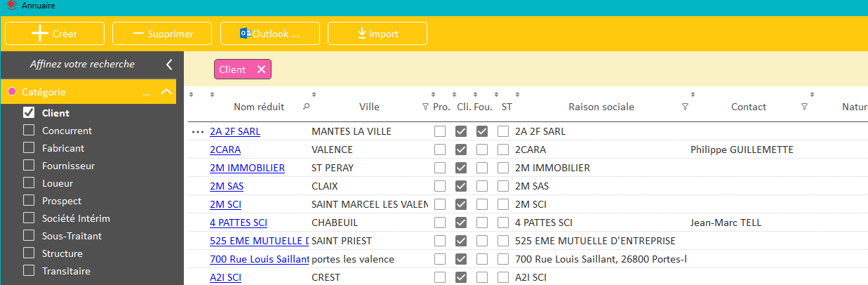Viewport: 868px width, 285px height.
Task: Sort by the Ville column sort arrows
Action: (x=314, y=94)
